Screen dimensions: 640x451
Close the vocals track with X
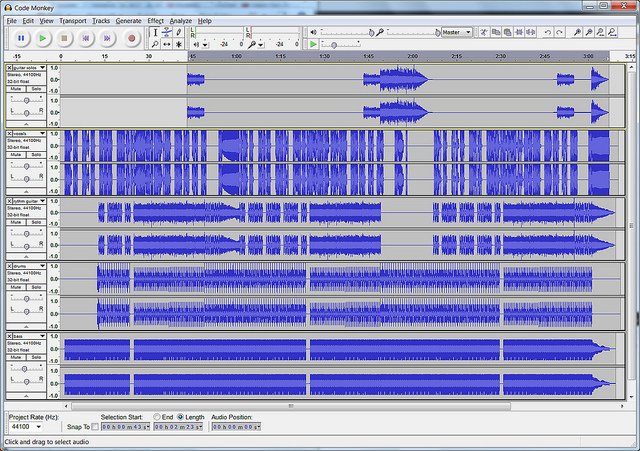pyautogui.click(x=10, y=133)
